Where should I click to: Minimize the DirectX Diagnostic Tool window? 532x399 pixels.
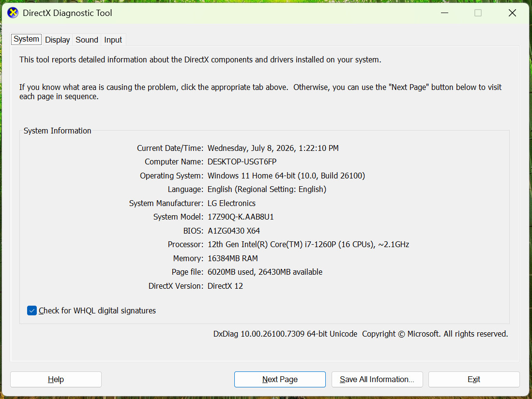[x=444, y=13]
